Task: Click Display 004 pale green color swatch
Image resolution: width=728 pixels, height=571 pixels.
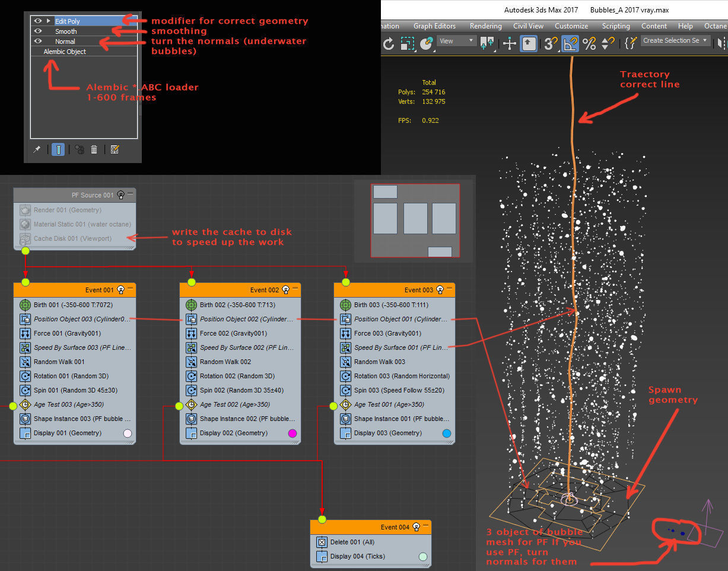Action: click(x=422, y=557)
